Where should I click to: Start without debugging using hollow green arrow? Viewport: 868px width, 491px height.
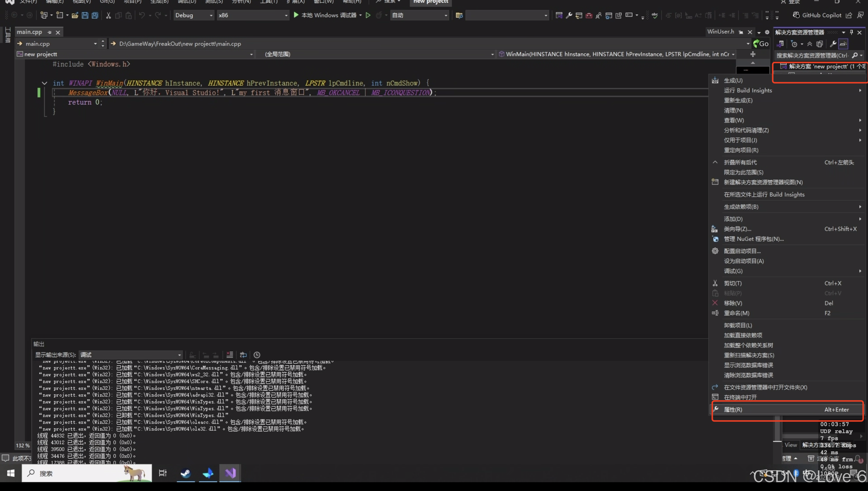coord(368,15)
